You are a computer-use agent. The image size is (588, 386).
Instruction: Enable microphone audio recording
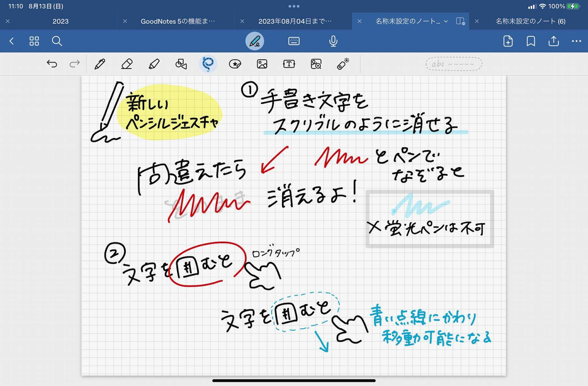(333, 41)
